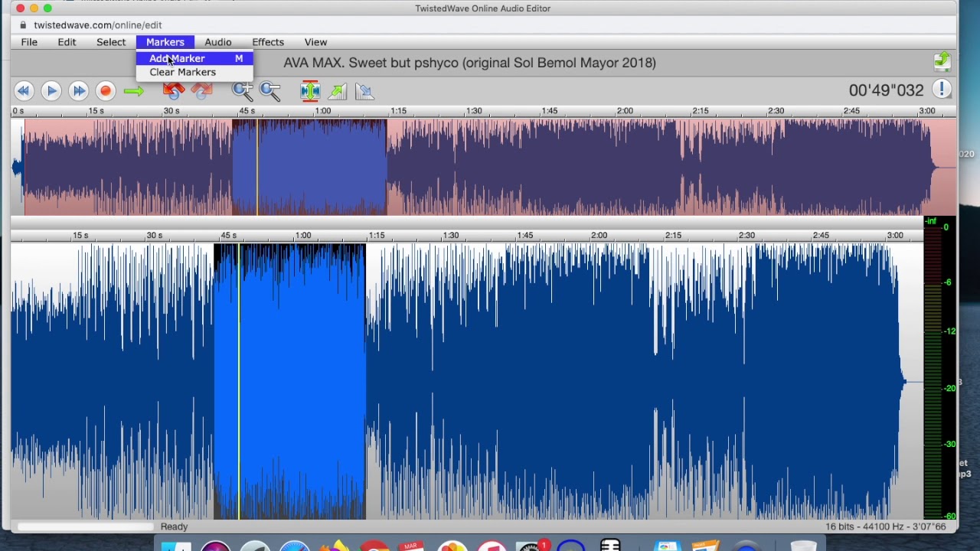The image size is (980, 551).
Task: Start recording with the red record button
Action: pos(106,91)
